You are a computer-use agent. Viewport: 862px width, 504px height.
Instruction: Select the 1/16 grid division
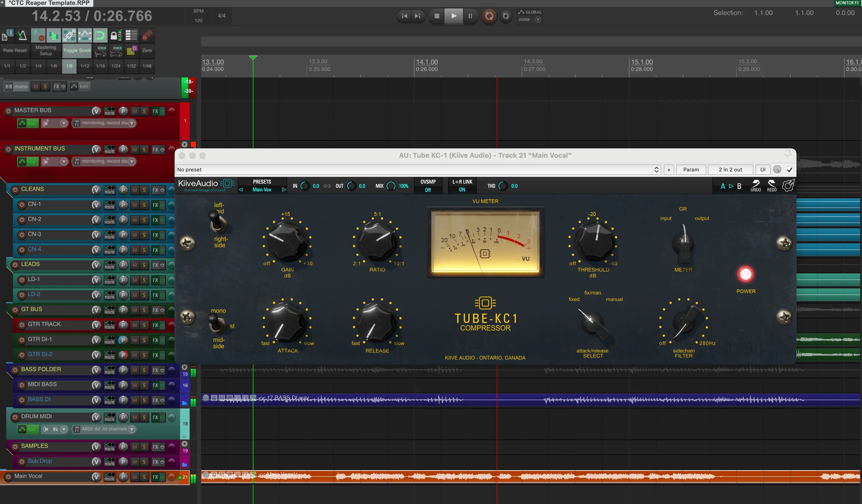(x=100, y=66)
